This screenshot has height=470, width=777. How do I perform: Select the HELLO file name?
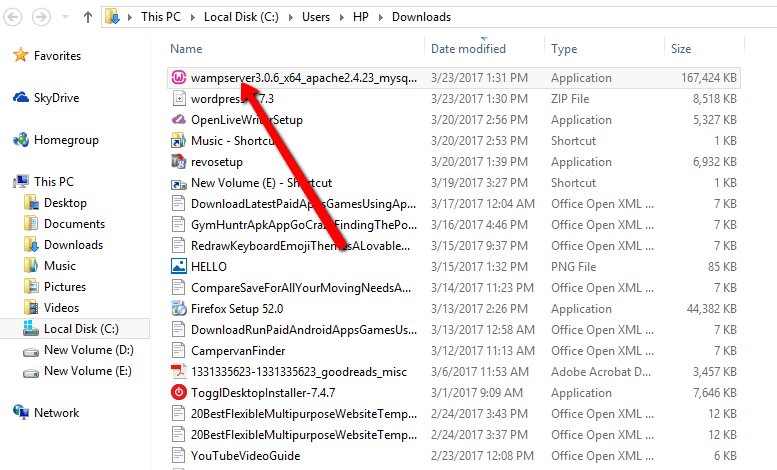209,267
